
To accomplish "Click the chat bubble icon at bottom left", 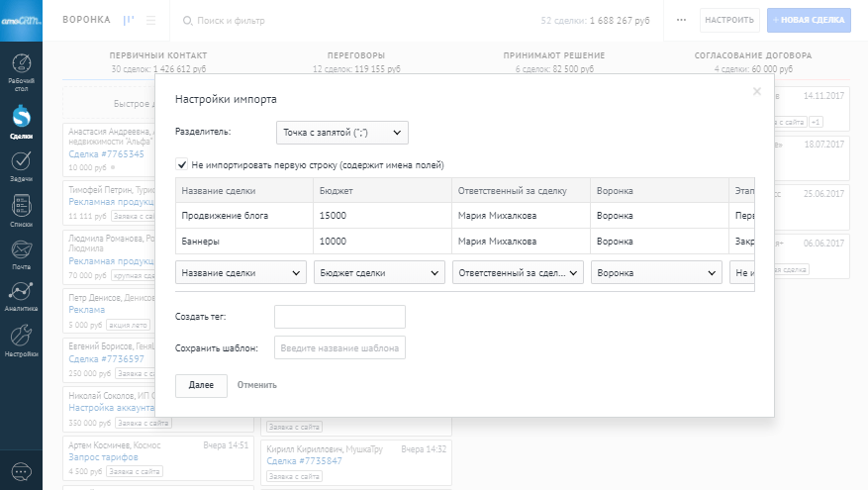I will [x=21, y=471].
